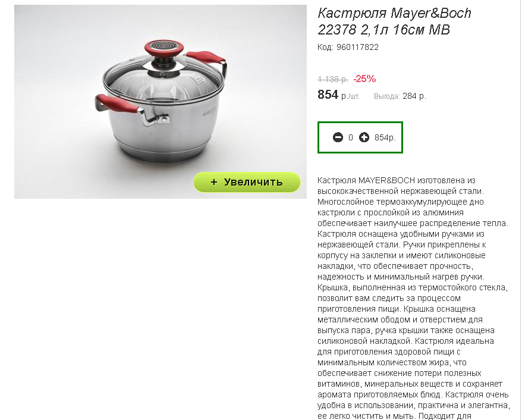522x420 pixels.
Task: Click the product description paragraph
Action: click(x=413, y=298)
